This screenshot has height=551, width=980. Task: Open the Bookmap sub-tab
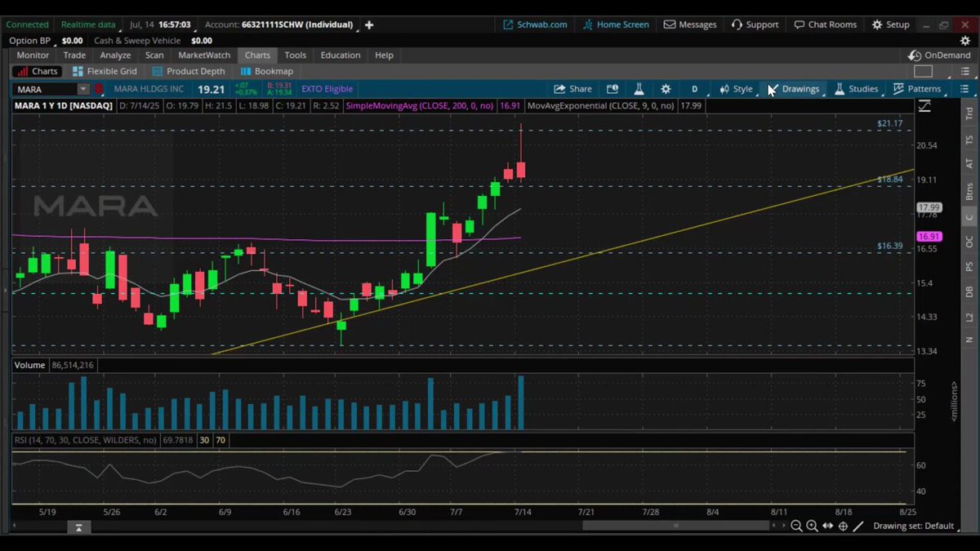pyautogui.click(x=266, y=71)
